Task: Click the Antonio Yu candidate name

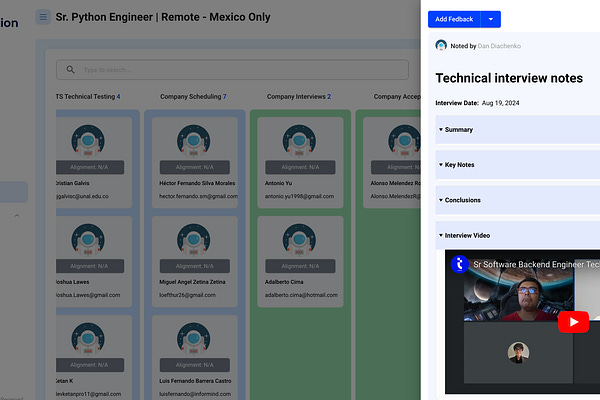Action: [279, 183]
